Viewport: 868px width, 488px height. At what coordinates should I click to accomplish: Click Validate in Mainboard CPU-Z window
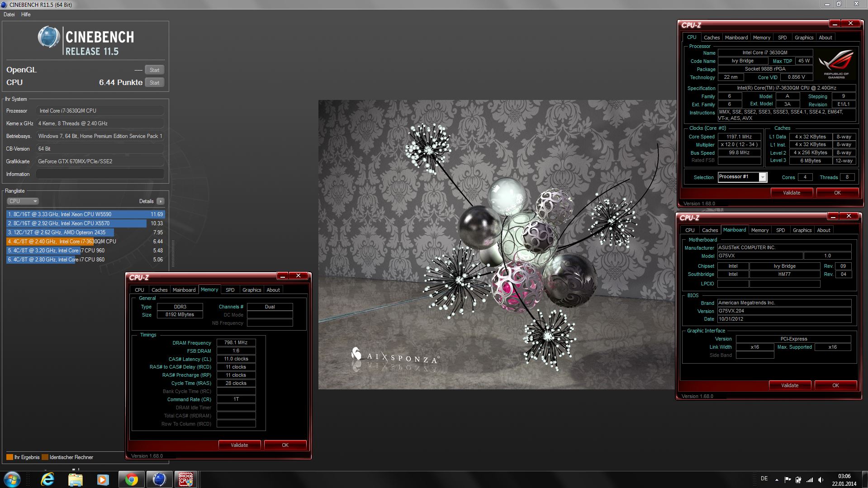click(790, 385)
